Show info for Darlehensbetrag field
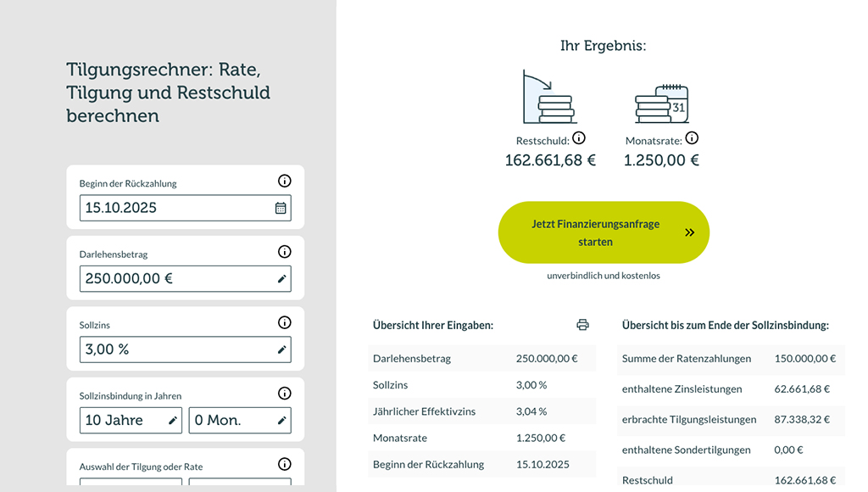The height and width of the screenshot is (492, 868). [285, 252]
